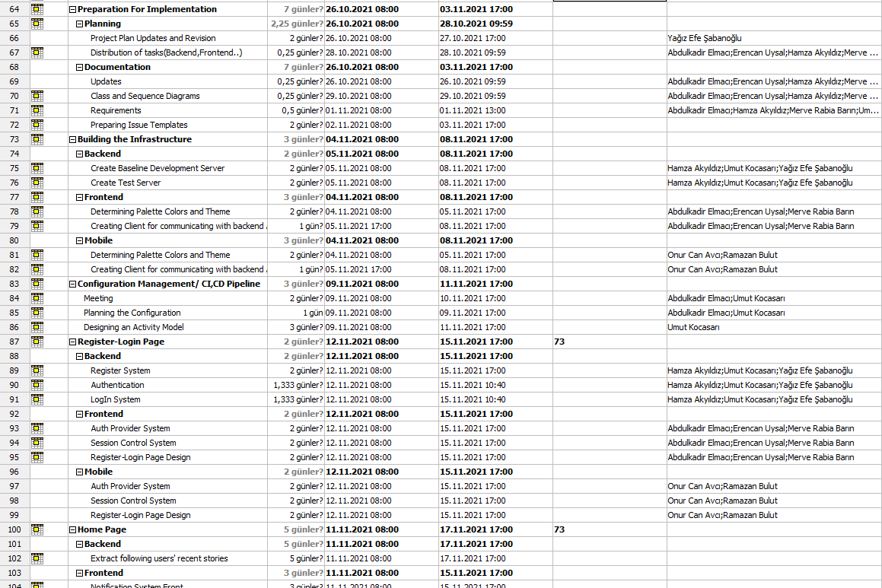
Task: Click Onur Can Avcı;Ramazan Bulut resources in row 97
Action: [x=722, y=486]
